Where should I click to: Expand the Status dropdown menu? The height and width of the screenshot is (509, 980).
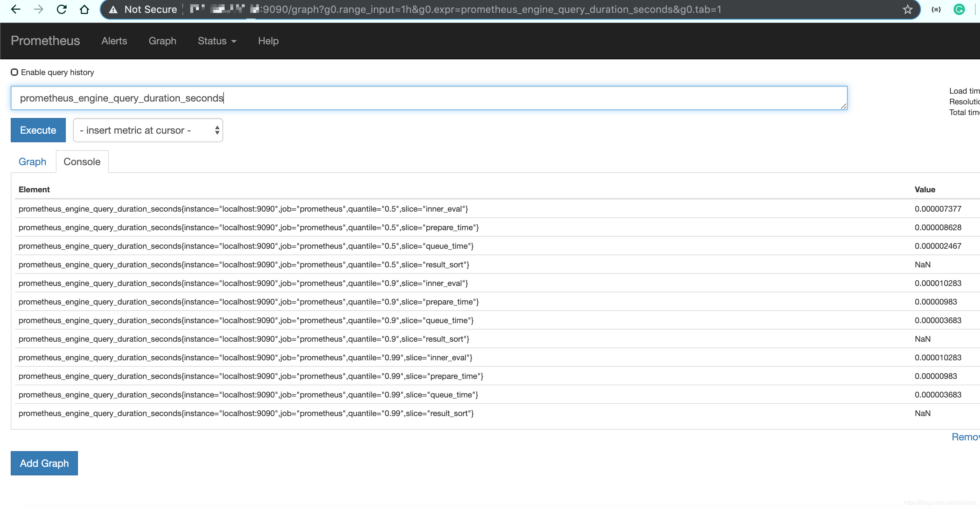(217, 41)
